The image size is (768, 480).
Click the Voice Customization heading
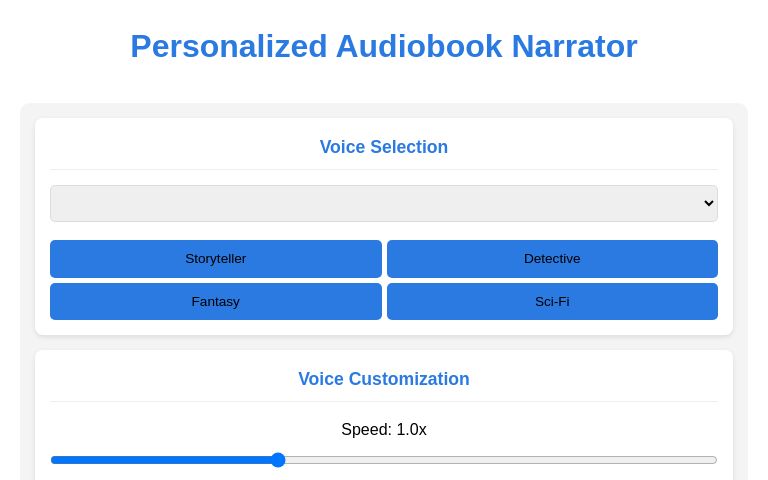pyautogui.click(x=383, y=379)
